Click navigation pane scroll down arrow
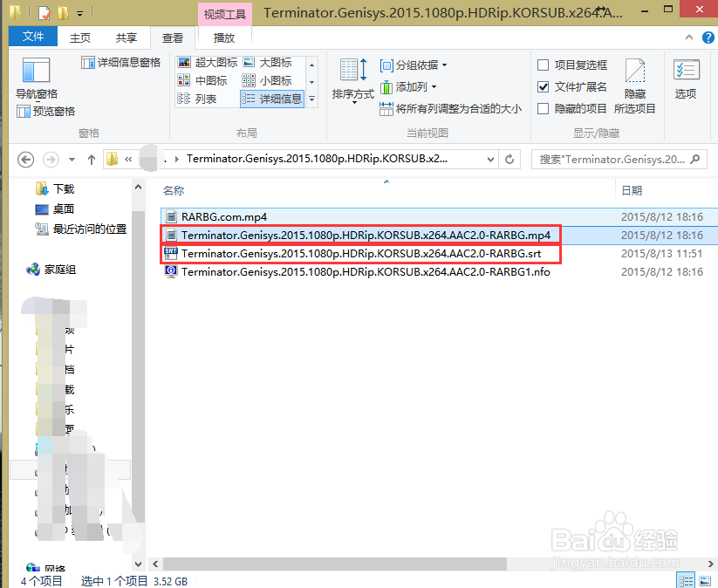718x588 pixels. click(139, 564)
